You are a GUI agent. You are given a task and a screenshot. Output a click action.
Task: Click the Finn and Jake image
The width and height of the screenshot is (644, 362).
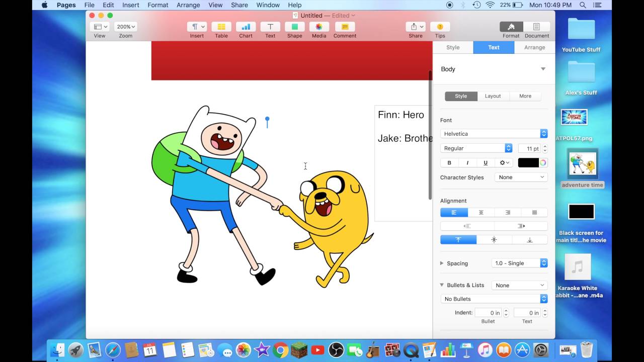click(263, 197)
